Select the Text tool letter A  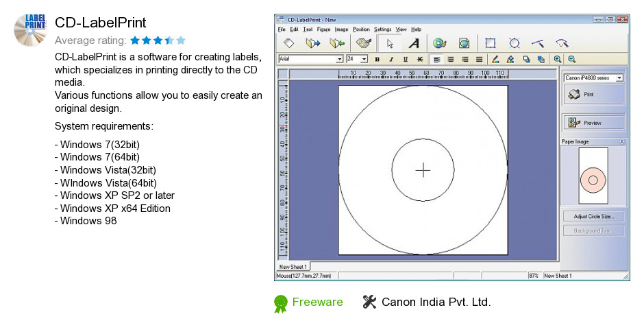click(x=414, y=43)
